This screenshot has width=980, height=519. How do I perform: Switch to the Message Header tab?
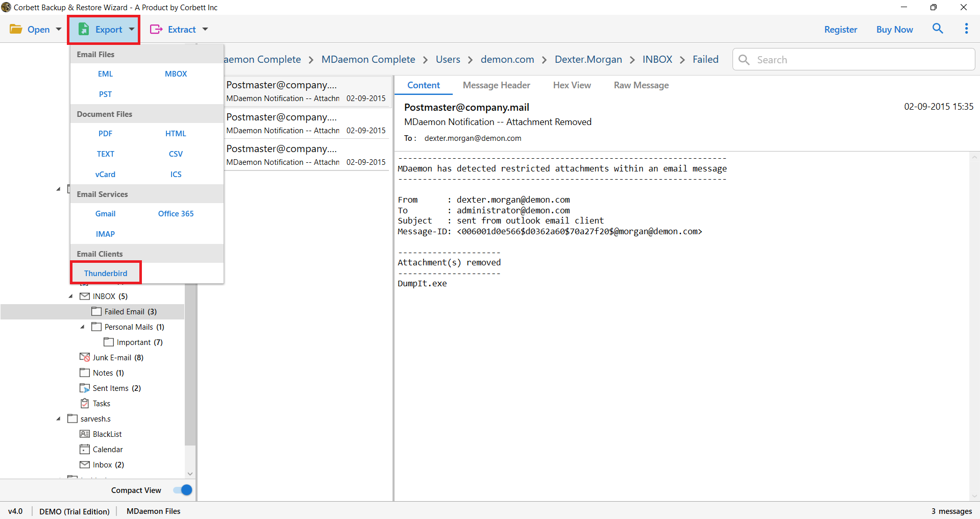pos(496,85)
